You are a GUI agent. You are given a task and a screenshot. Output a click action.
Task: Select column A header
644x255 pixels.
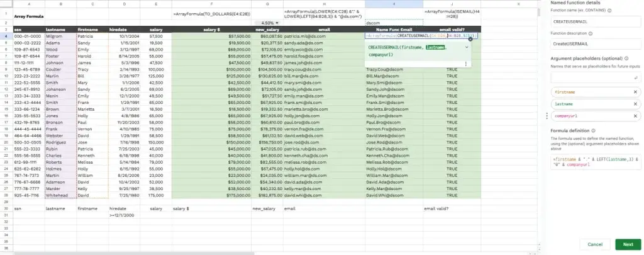tap(29, 4)
